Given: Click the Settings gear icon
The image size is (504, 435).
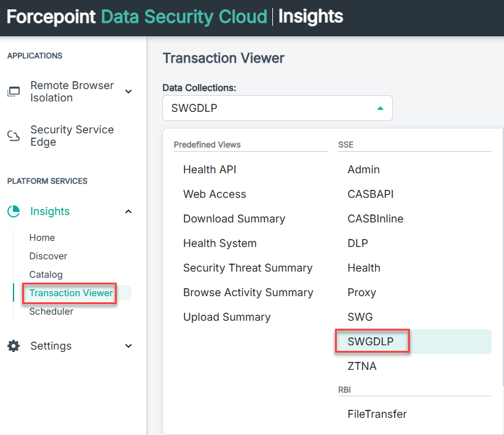Looking at the screenshot, I should pyautogui.click(x=14, y=346).
